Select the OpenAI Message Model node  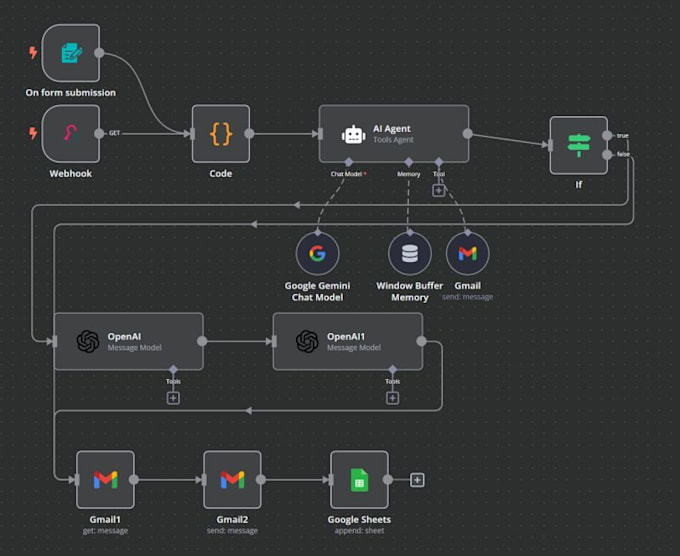click(x=128, y=341)
